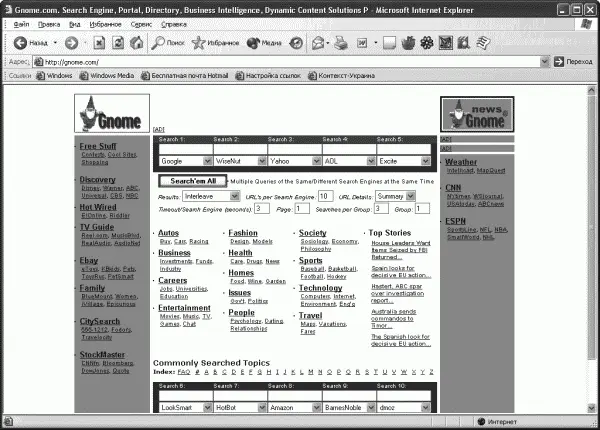Click the vertical scrollbar down arrow

pyautogui.click(x=592, y=408)
